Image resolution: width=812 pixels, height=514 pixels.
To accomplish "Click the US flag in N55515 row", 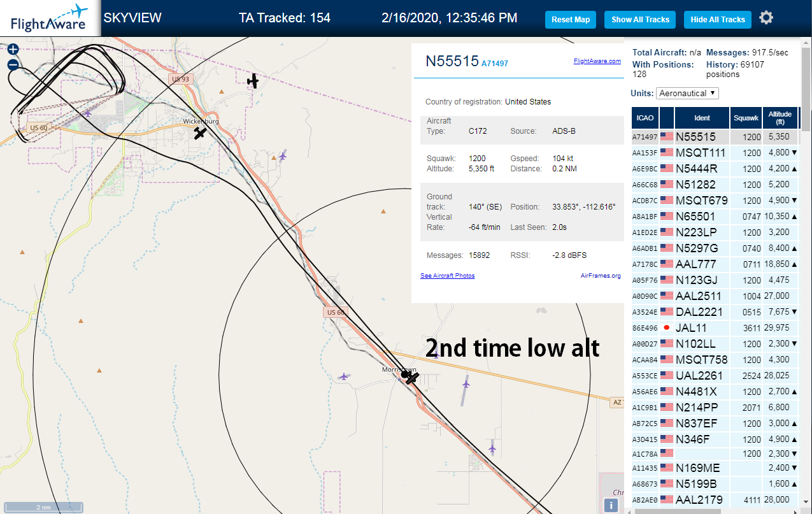I will pyautogui.click(x=667, y=136).
